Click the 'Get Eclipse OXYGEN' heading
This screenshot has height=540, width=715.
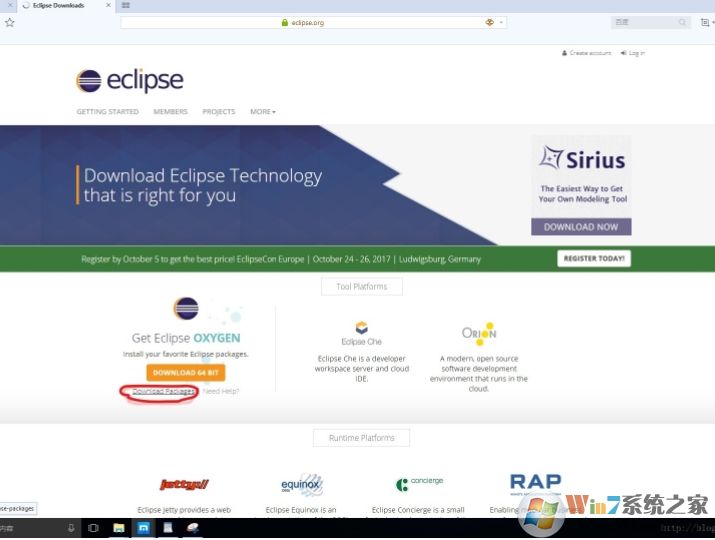[x=186, y=338]
